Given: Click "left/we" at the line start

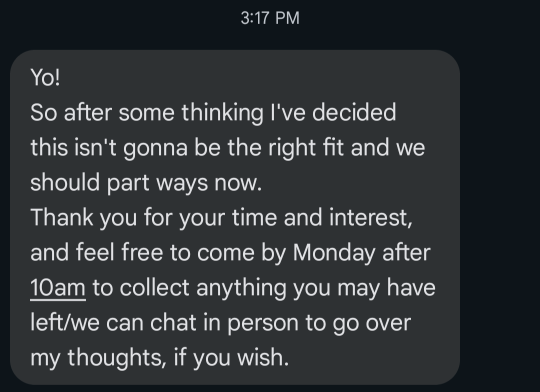Looking at the screenshot, I should tap(64, 323).
